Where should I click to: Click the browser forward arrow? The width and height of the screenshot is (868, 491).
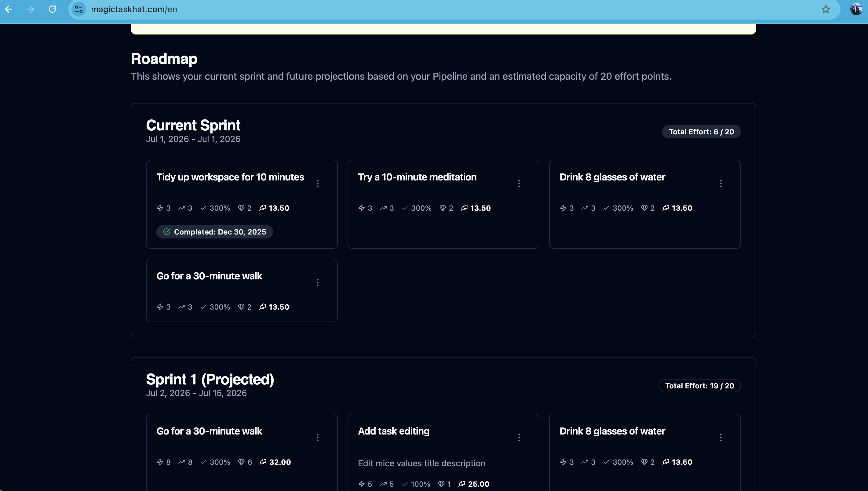click(30, 9)
